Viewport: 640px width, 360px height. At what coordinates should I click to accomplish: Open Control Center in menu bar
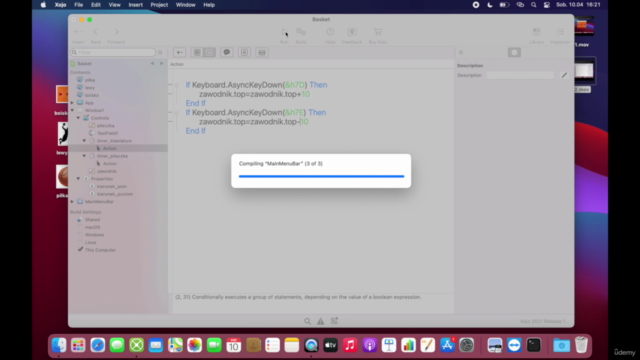point(547,5)
